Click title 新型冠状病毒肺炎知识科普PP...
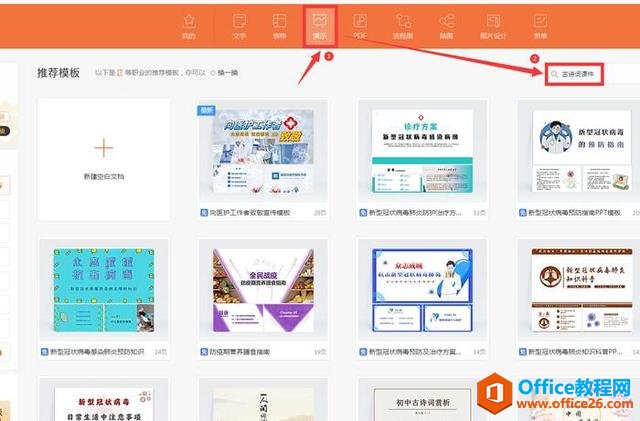This screenshot has width=640, height=421. (x=575, y=352)
